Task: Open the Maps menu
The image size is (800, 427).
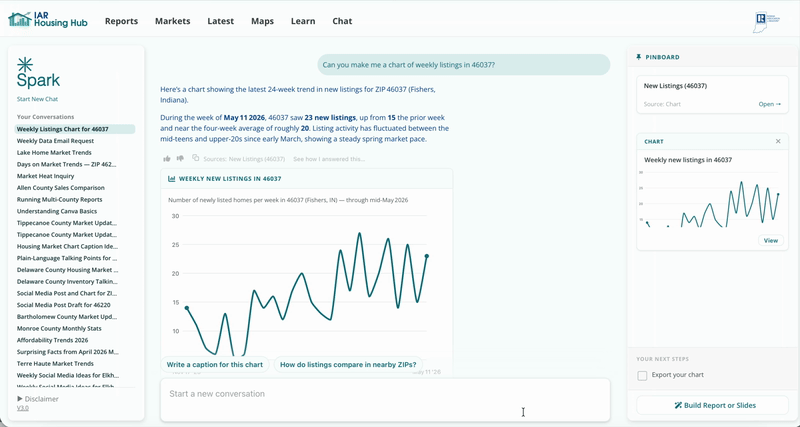Action: [x=262, y=21]
